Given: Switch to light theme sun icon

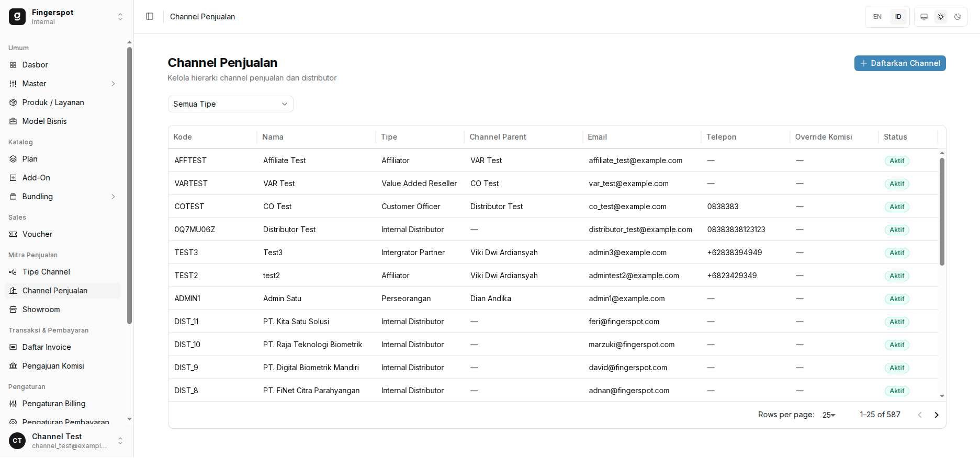Looking at the screenshot, I should [x=941, y=17].
